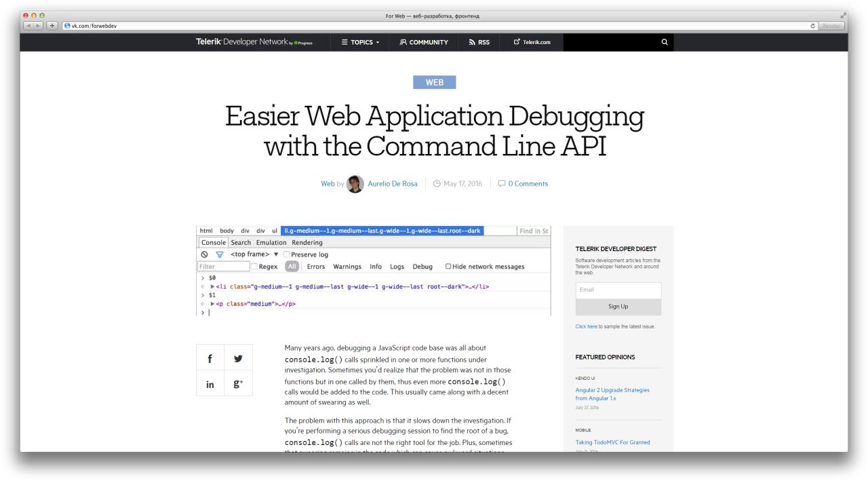868x481 pixels.
Task: Click the console Filter text field
Action: pyautogui.click(x=223, y=267)
